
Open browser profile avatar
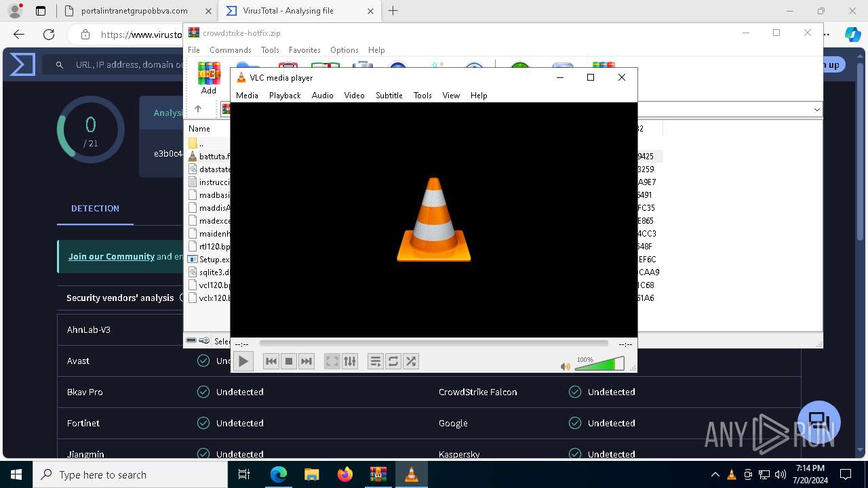[15, 11]
